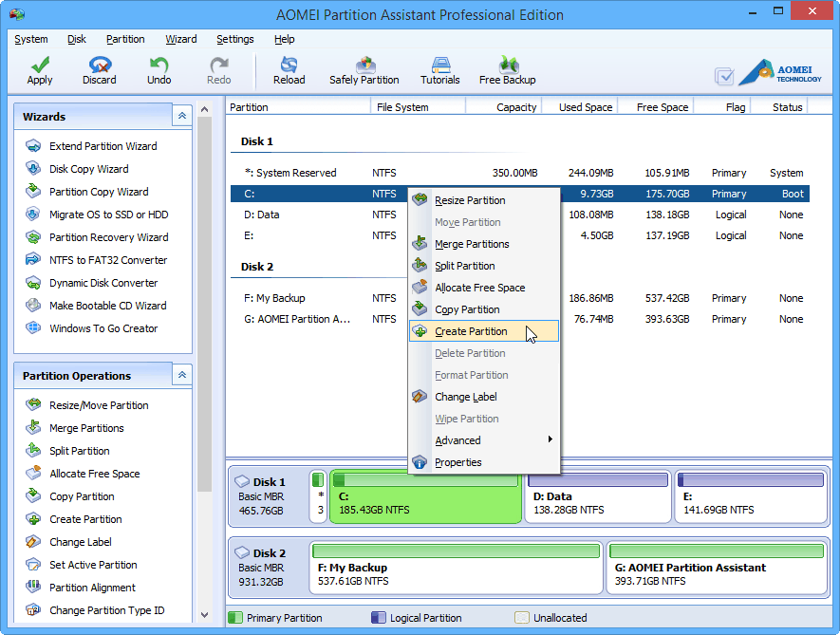Screen dimensions: 840x635
Task: Launch Free Backup from the toolbar
Action: 507,70
